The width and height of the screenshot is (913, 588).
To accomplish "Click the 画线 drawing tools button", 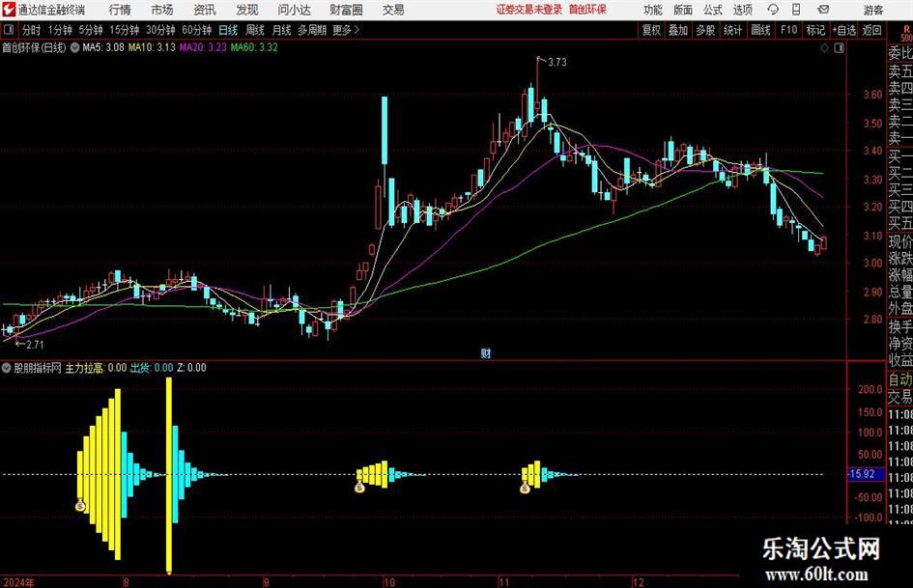I will click(760, 30).
